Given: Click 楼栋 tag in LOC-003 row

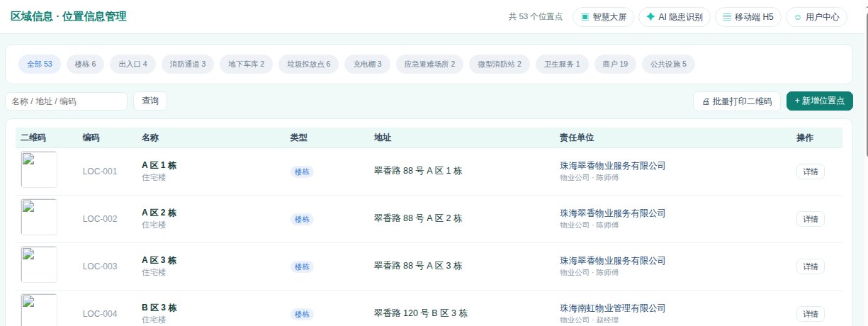Looking at the screenshot, I should pos(302,266).
